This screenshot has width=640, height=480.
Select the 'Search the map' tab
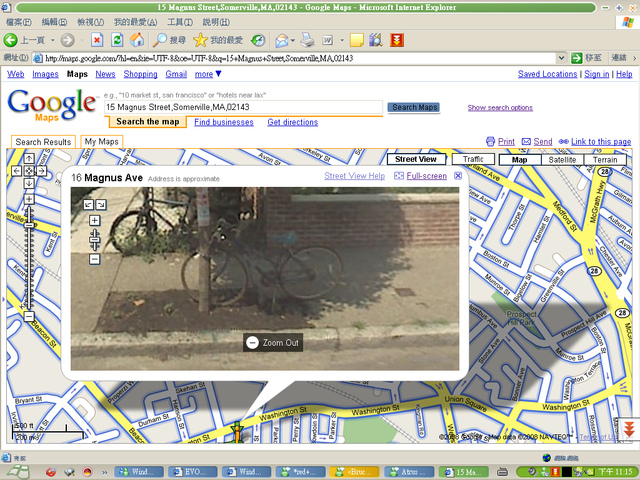click(x=147, y=122)
